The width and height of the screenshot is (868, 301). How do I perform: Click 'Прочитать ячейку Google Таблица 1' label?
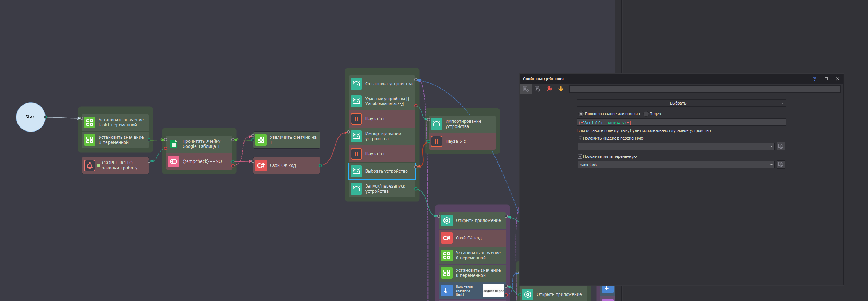click(201, 144)
